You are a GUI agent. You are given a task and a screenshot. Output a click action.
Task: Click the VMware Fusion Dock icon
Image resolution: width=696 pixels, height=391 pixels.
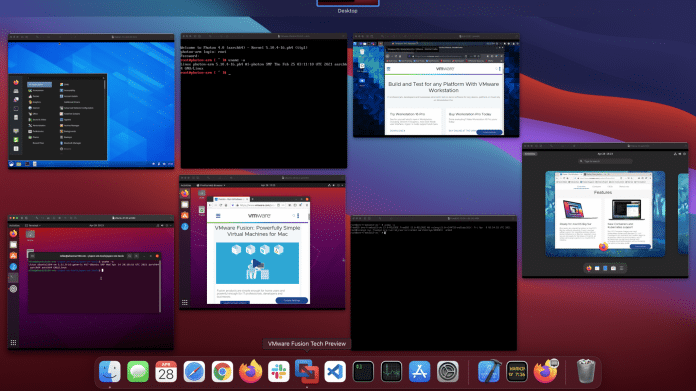pos(307,371)
